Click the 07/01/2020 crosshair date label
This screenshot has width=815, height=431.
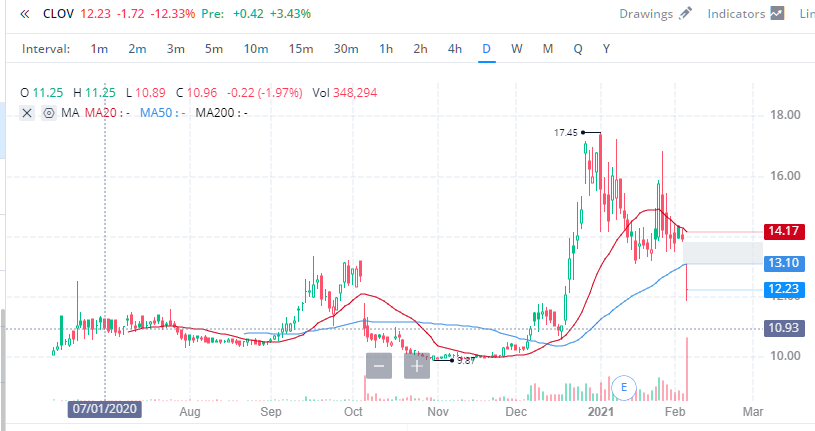pyautogui.click(x=104, y=409)
